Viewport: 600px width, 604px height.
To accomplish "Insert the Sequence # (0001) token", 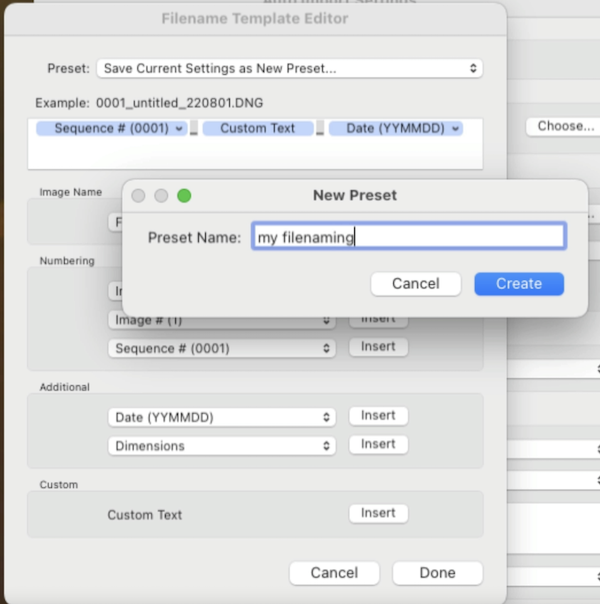I will point(378,347).
